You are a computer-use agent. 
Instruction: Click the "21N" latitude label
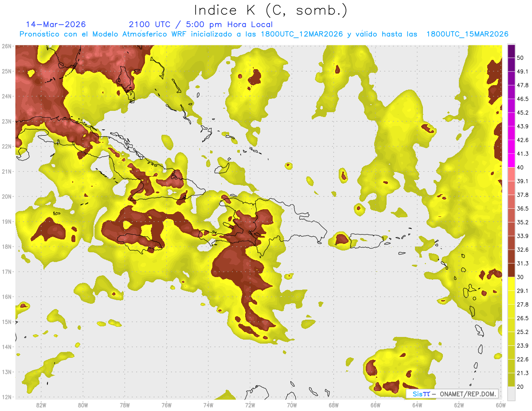[x=7, y=172]
